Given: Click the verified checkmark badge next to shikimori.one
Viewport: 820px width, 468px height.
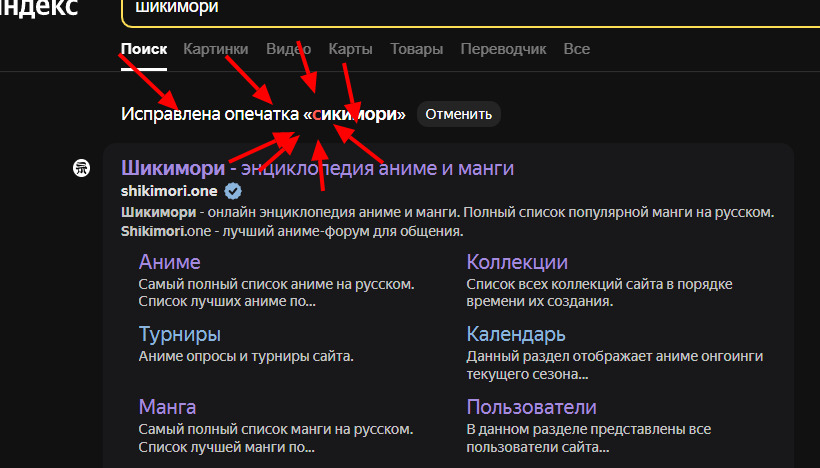Looking at the screenshot, I should [233, 190].
